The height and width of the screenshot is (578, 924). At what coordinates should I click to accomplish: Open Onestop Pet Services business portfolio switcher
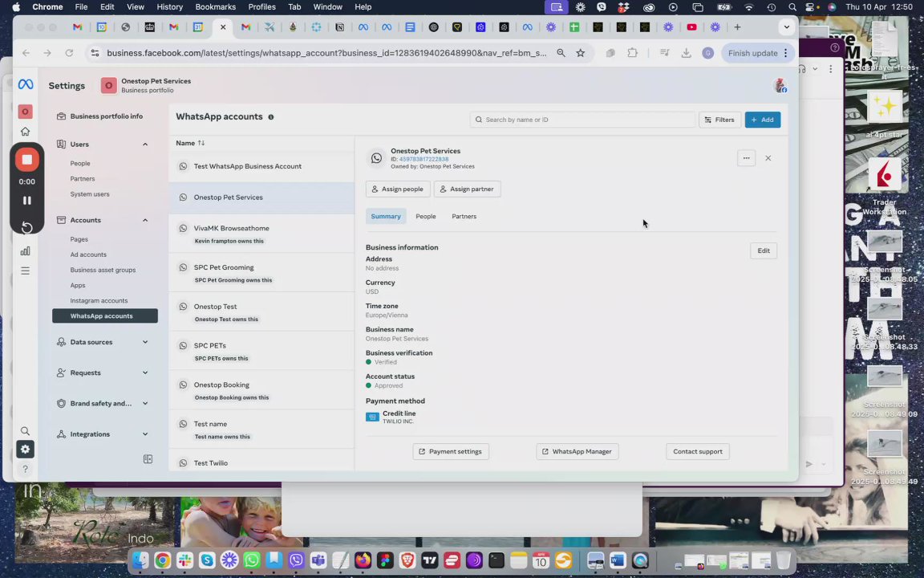146,86
